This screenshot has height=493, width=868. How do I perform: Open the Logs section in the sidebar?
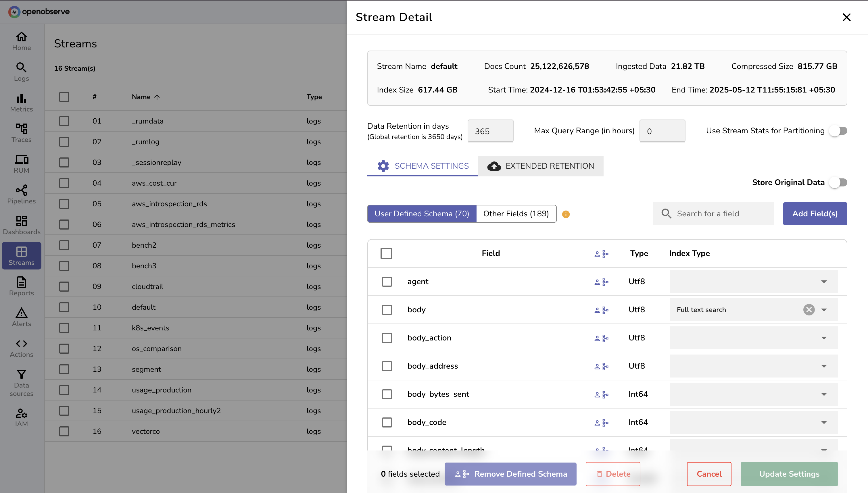21,72
